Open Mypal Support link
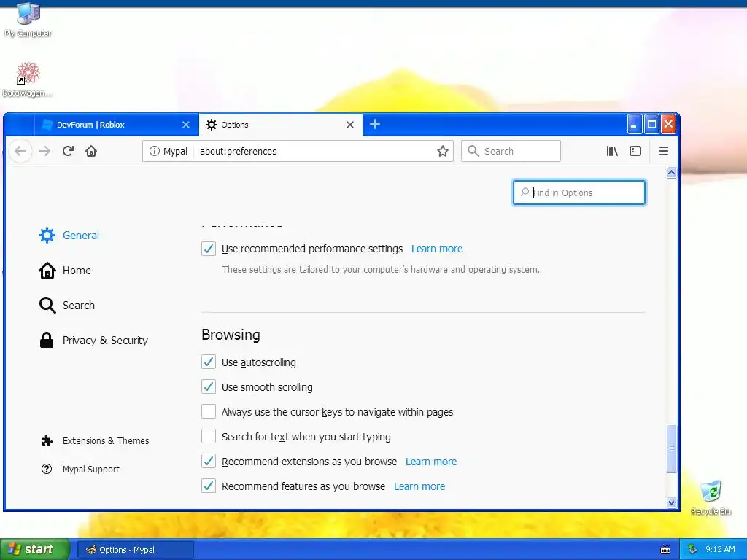This screenshot has height=560, width=747. [80, 470]
